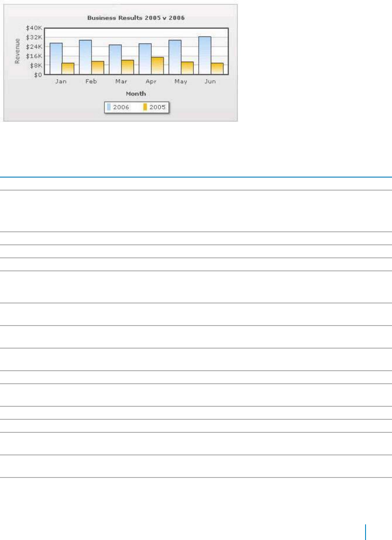Click the blue 2006 bar for Mar

(x=115, y=59)
